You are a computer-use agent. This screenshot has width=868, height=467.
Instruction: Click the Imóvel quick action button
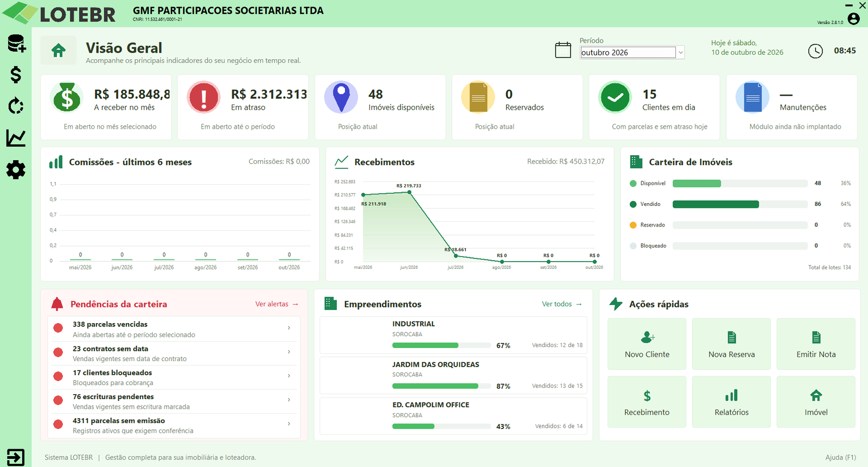coord(816,402)
